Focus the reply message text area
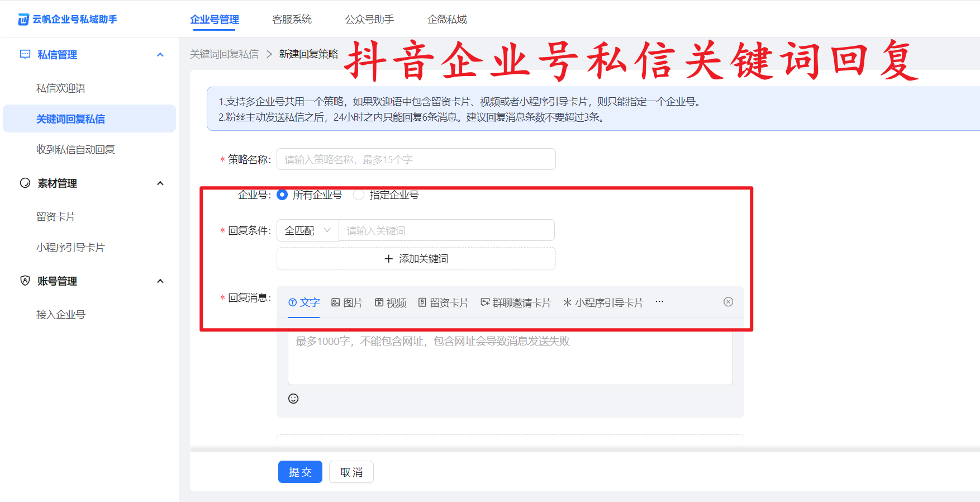The image size is (980, 502). 510,358
